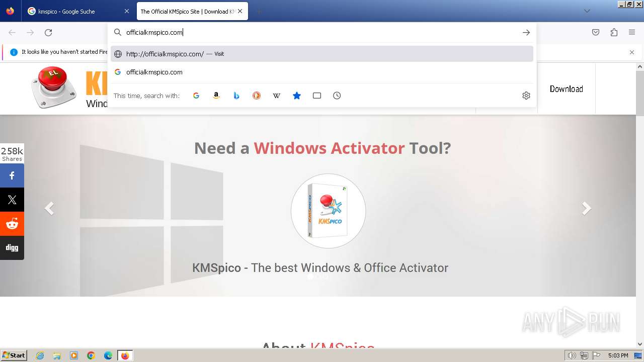This screenshot has width=644, height=362.
Task: Show previous slide with left arrow
Action: point(49,208)
